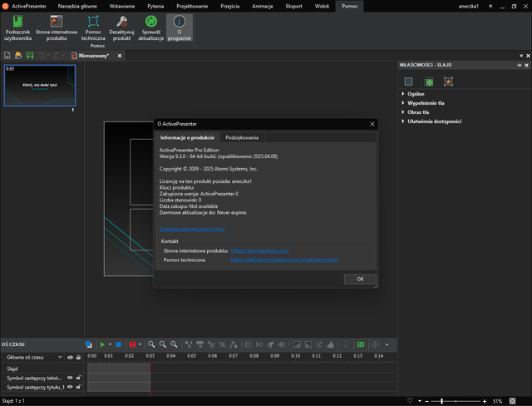Click the timeline selection overlapping squares icon
532x406 pixels.
[x=89, y=344]
